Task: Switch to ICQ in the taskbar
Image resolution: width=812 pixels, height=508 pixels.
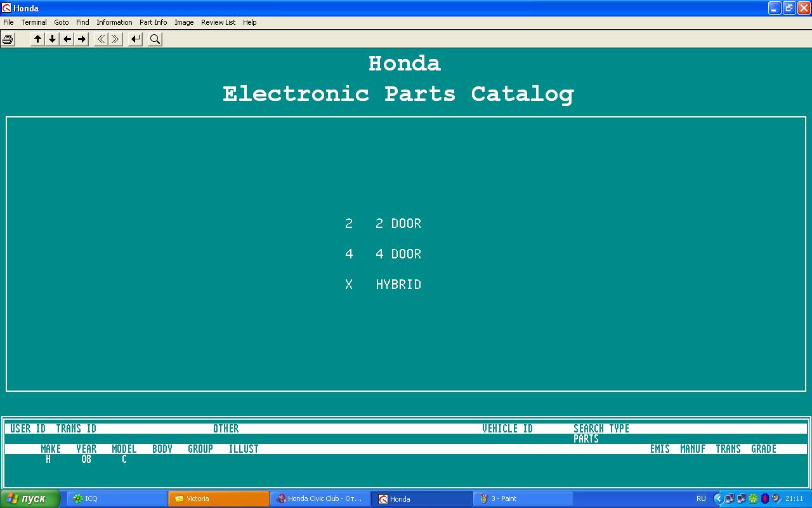Action: [x=117, y=498]
